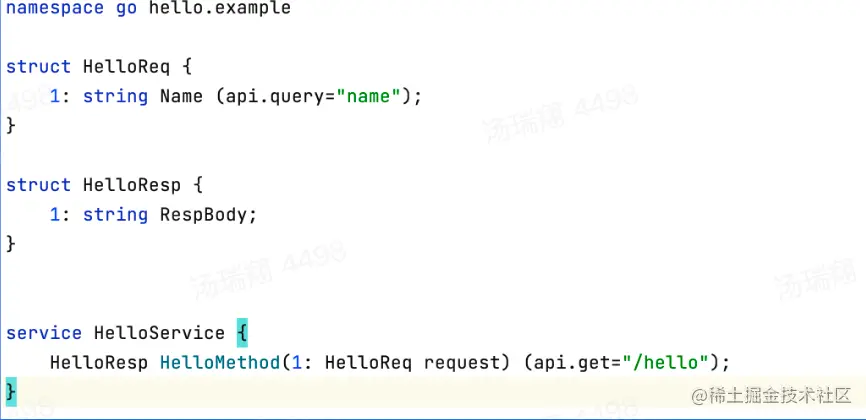Click the "/hello" route string literal
The height and width of the screenshot is (420, 866).
pyautogui.click(x=665, y=363)
